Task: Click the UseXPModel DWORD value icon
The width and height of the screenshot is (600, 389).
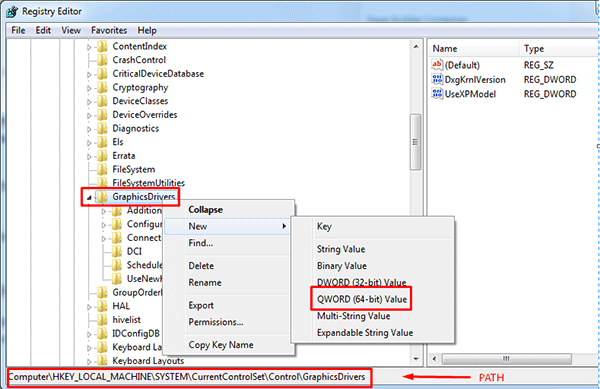Action: click(x=437, y=94)
